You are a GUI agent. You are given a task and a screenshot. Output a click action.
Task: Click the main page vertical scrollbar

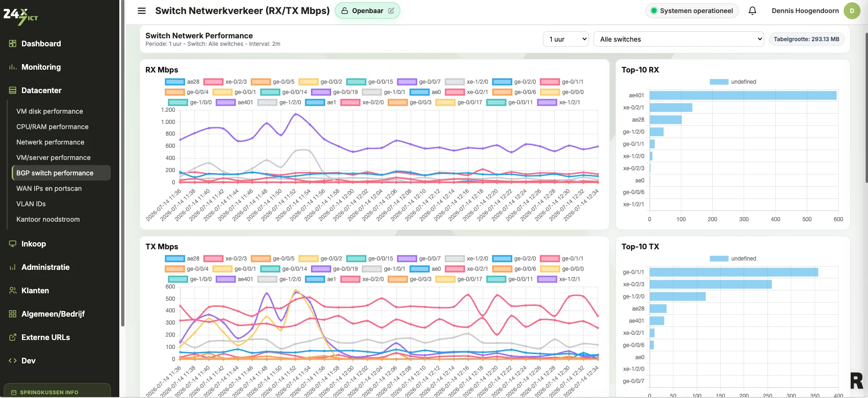tap(866, 108)
